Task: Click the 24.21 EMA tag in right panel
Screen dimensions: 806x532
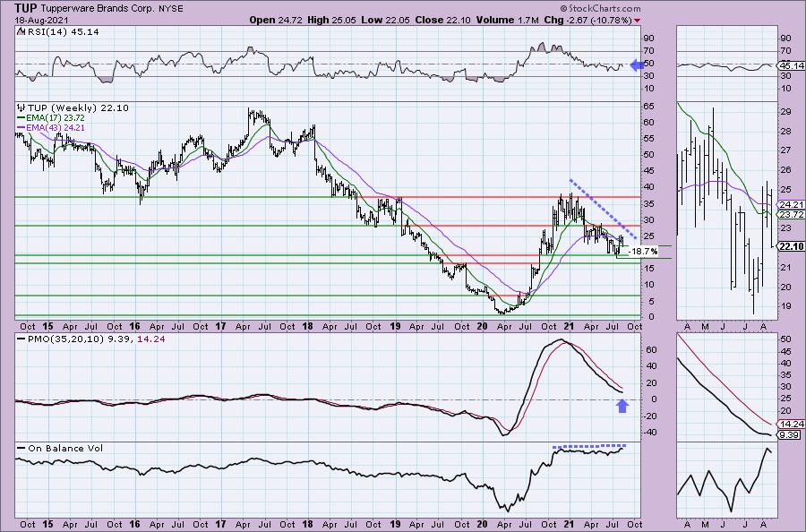Action: pos(792,204)
